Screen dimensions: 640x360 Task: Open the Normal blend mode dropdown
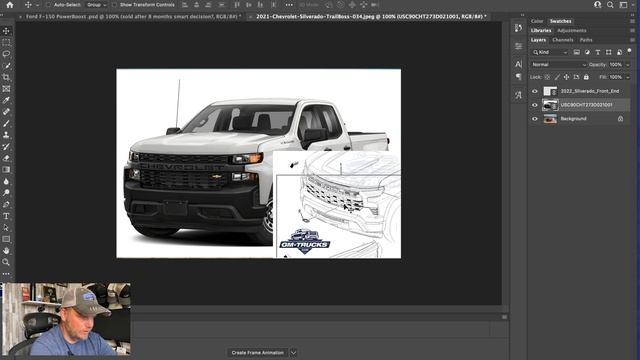[559, 64]
